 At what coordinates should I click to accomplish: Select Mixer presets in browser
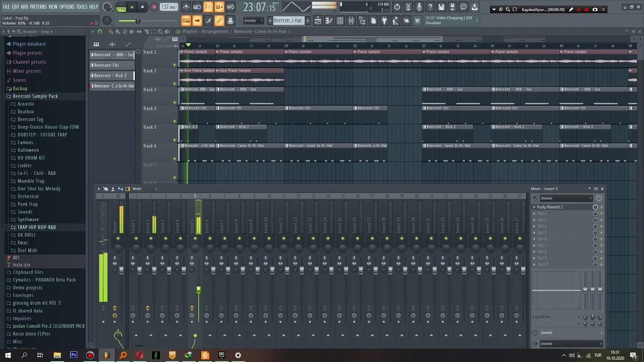tap(27, 71)
